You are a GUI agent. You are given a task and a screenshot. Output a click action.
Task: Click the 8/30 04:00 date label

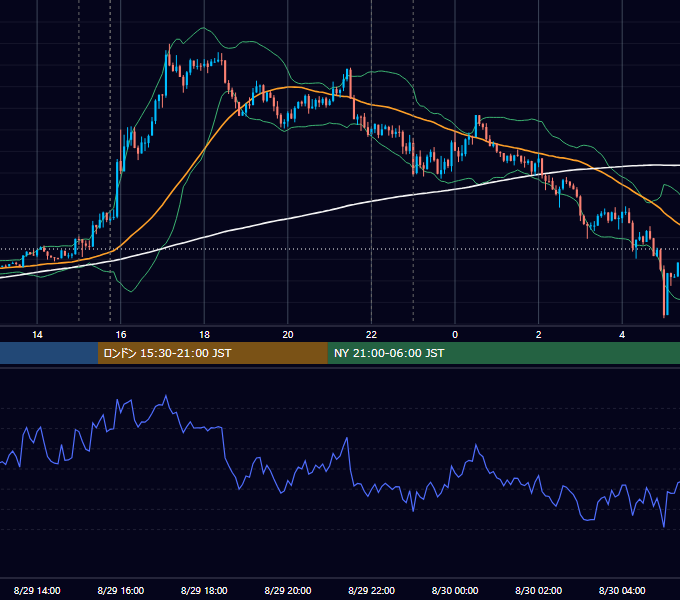click(622, 590)
